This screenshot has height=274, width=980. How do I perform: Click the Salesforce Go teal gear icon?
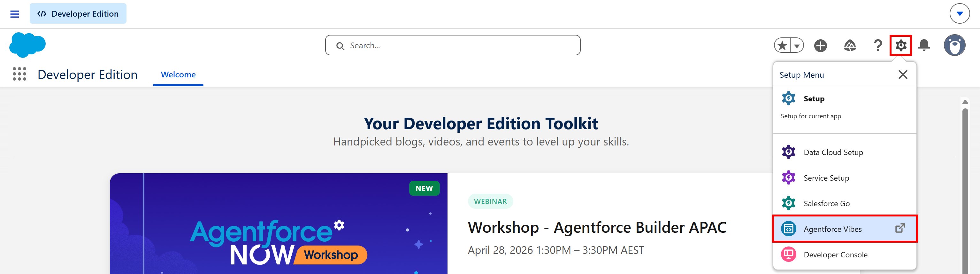tap(788, 203)
